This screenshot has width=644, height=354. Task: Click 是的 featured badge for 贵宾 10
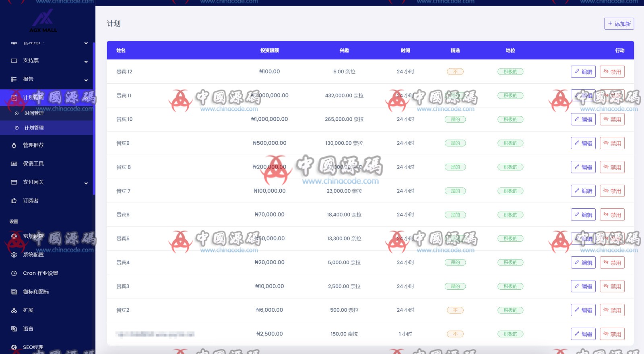tap(455, 119)
